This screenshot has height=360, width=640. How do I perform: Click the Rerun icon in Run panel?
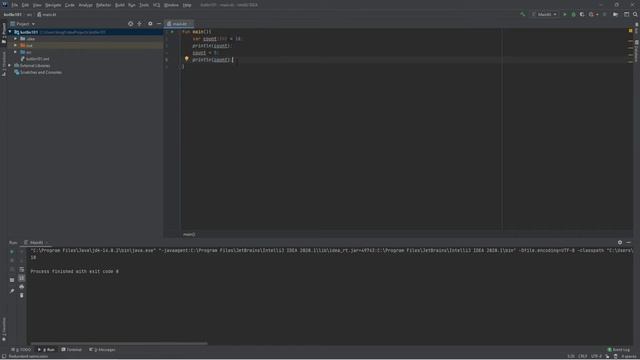coord(12,252)
